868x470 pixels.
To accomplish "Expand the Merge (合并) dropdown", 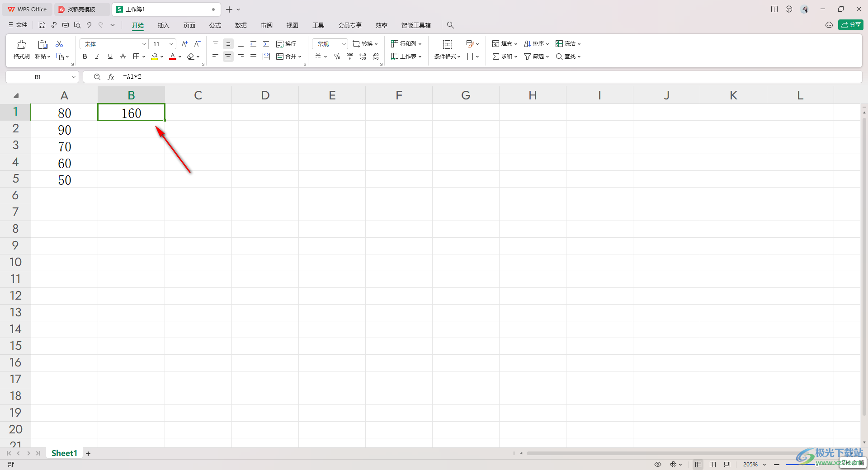I will pyautogui.click(x=299, y=56).
